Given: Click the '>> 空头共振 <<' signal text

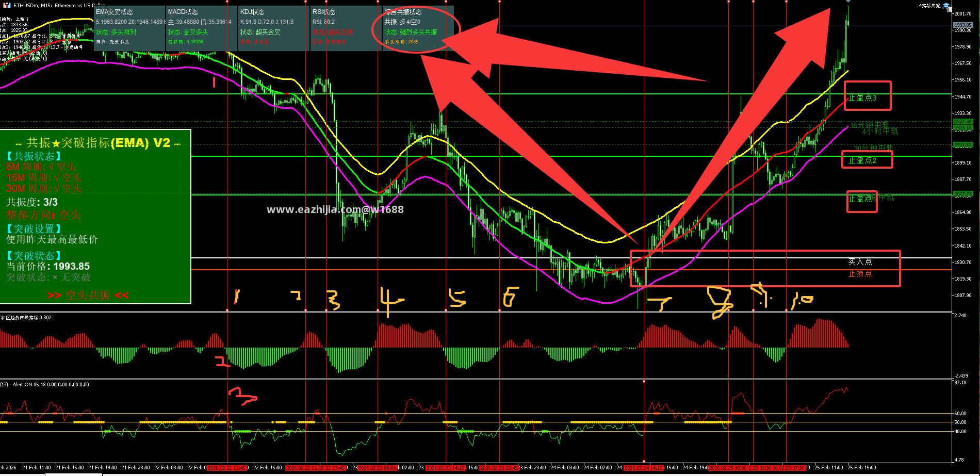Looking at the screenshot, I should click(88, 295).
